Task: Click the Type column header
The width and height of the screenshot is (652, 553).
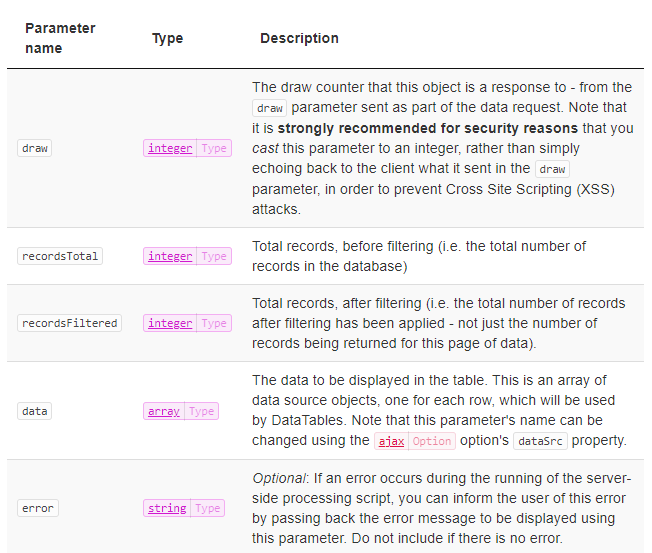Action: tap(168, 38)
